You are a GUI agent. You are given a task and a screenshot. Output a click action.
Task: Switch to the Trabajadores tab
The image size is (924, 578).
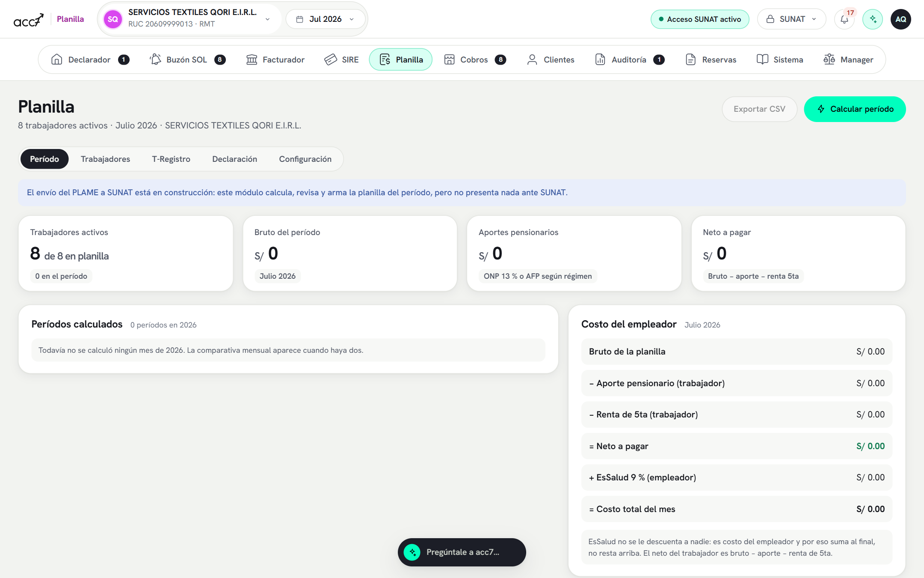pyautogui.click(x=105, y=159)
